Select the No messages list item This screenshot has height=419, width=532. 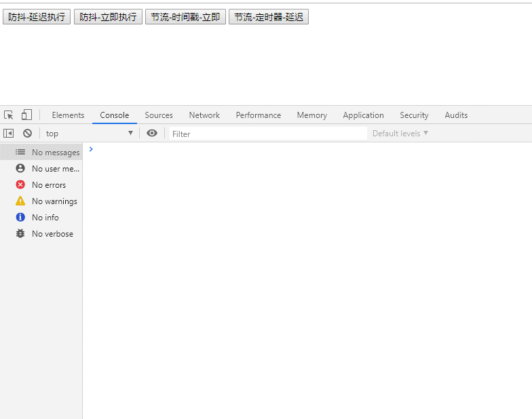point(54,153)
